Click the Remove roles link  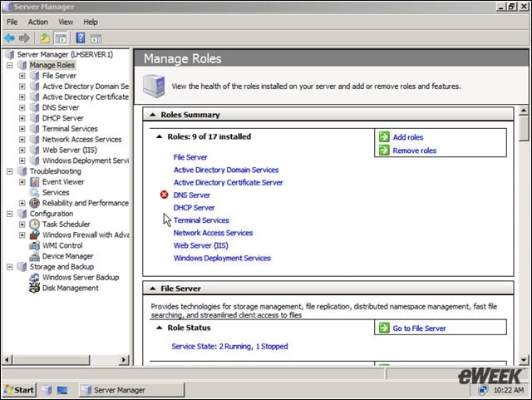415,151
